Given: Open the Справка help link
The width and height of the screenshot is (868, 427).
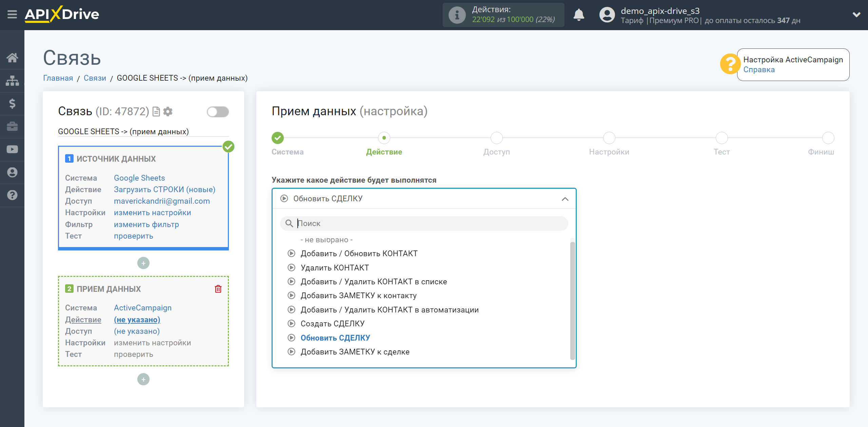Looking at the screenshot, I should pos(759,69).
